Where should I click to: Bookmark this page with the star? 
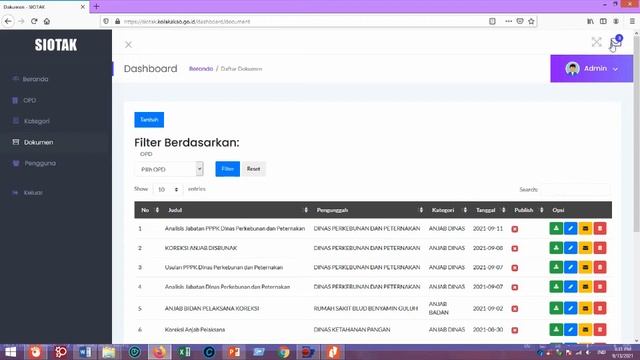[x=531, y=21]
